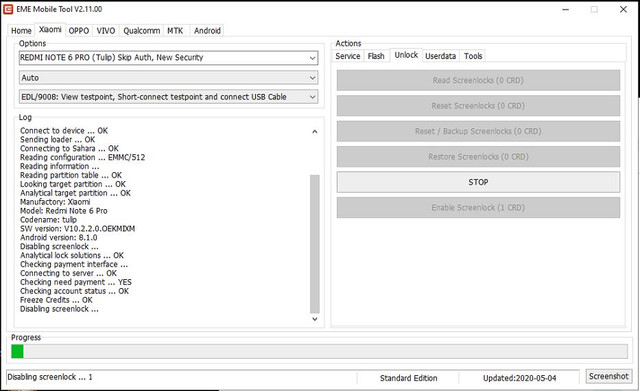Viewport: 640px width, 391px height.
Task: Click Reset / Backup Screenlocks button
Action: (478, 131)
